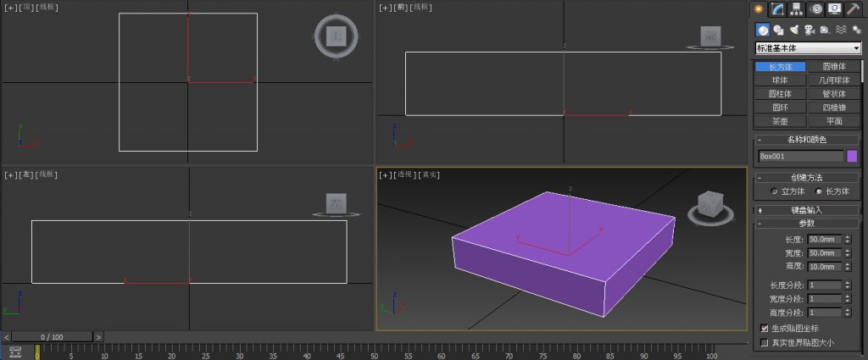Image resolution: width=868 pixels, height=360 pixels.
Task: Switch to the Modify panel tab
Action: click(778, 8)
